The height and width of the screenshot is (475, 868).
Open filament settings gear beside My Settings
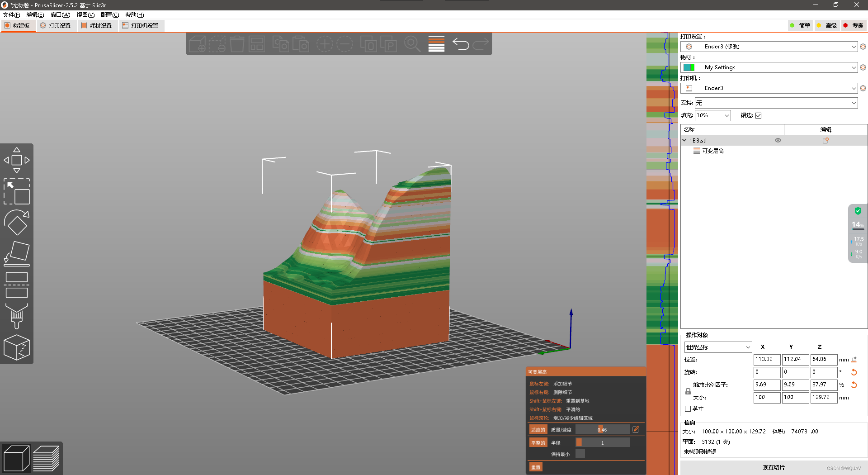coord(863,67)
